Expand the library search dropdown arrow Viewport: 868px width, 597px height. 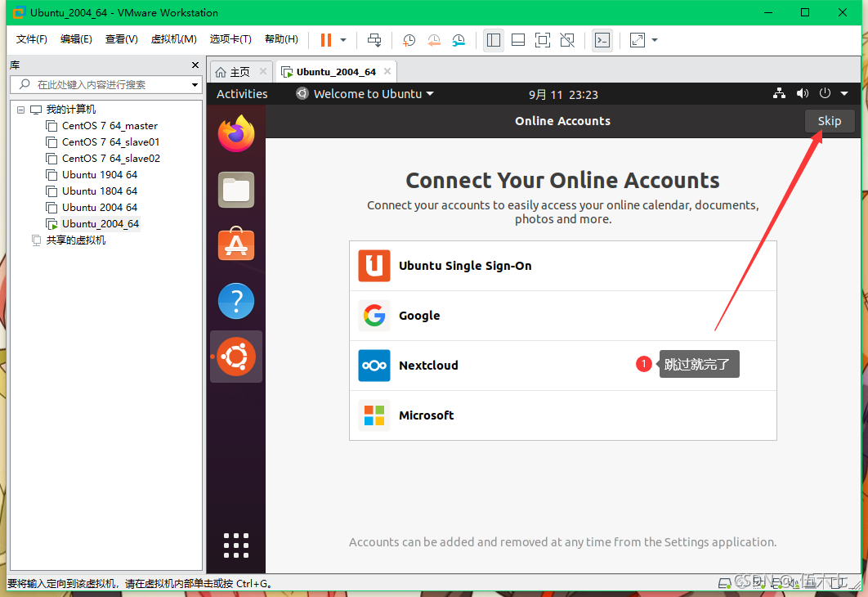(x=195, y=85)
